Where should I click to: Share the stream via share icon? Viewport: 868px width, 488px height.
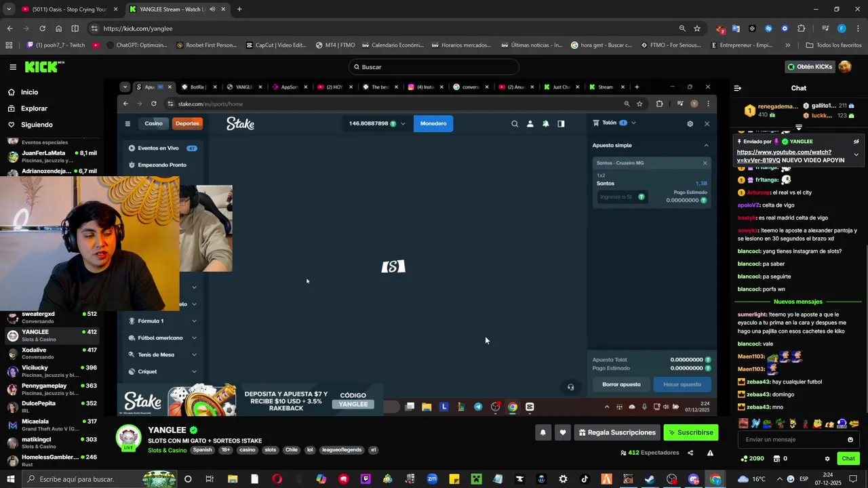(690, 453)
